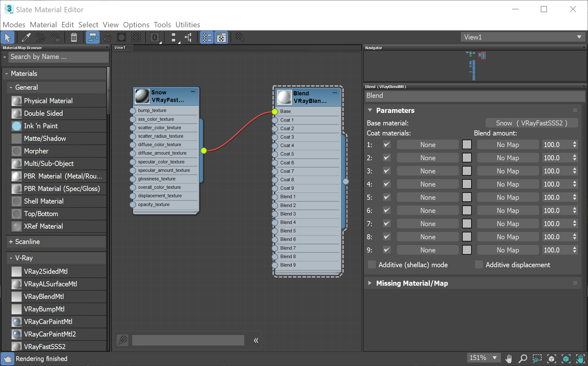
Task: Select the zoom region tool
Action: click(x=537, y=358)
